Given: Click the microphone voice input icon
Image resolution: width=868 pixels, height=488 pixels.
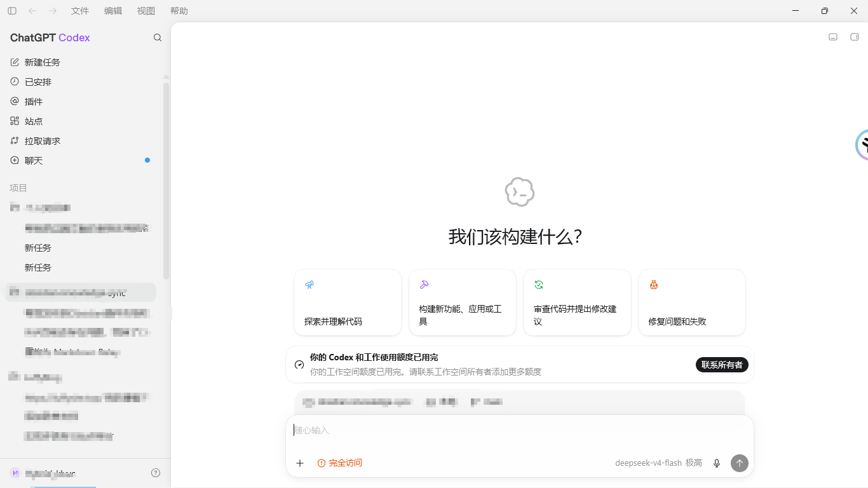Looking at the screenshot, I should click(x=717, y=463).
